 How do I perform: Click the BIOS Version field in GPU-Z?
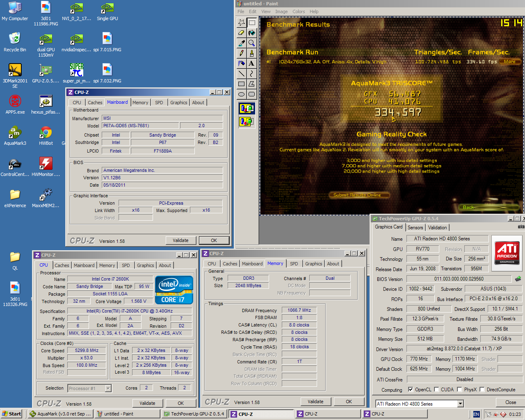[x=459, y=279]
